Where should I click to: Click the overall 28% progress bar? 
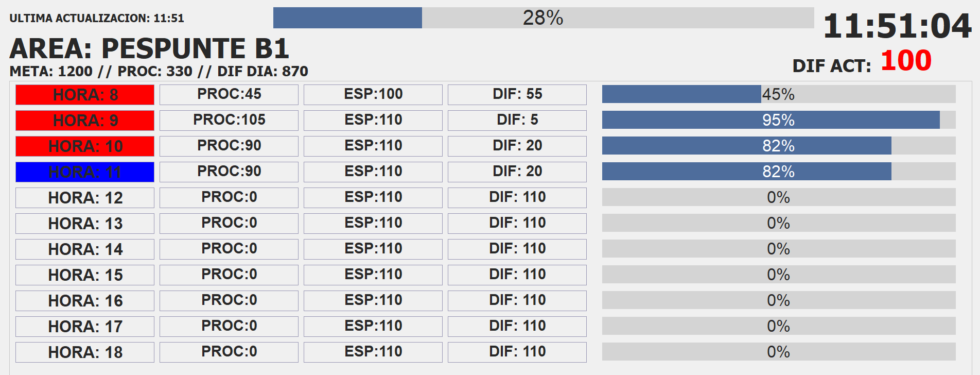tap(543, 18)
